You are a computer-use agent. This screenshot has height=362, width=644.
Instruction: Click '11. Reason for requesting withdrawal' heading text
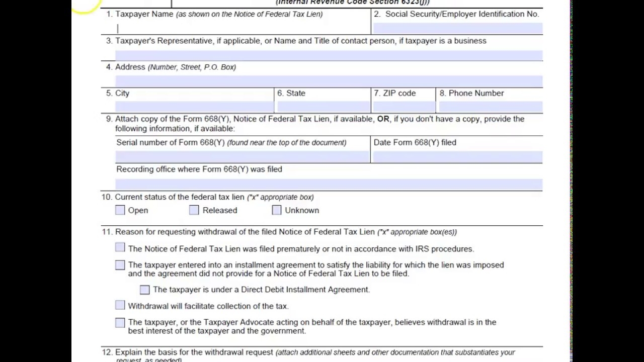pos(238,232)
